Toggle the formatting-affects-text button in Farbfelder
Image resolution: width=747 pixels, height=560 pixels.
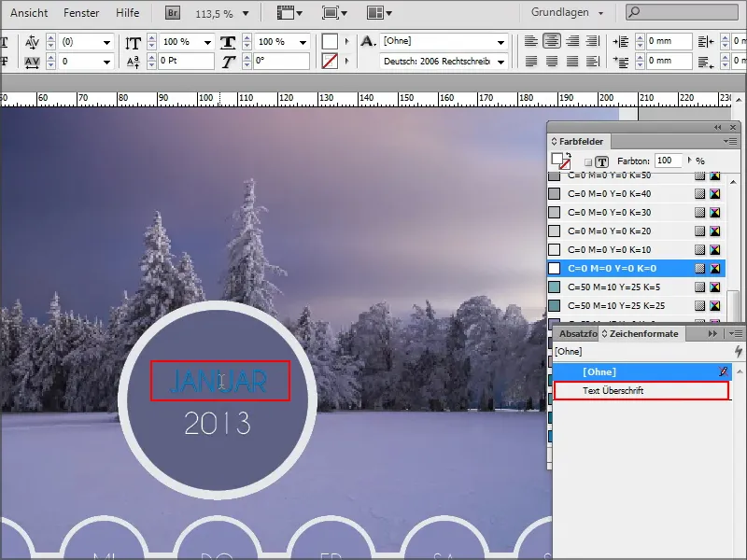[x=601, y=160]
